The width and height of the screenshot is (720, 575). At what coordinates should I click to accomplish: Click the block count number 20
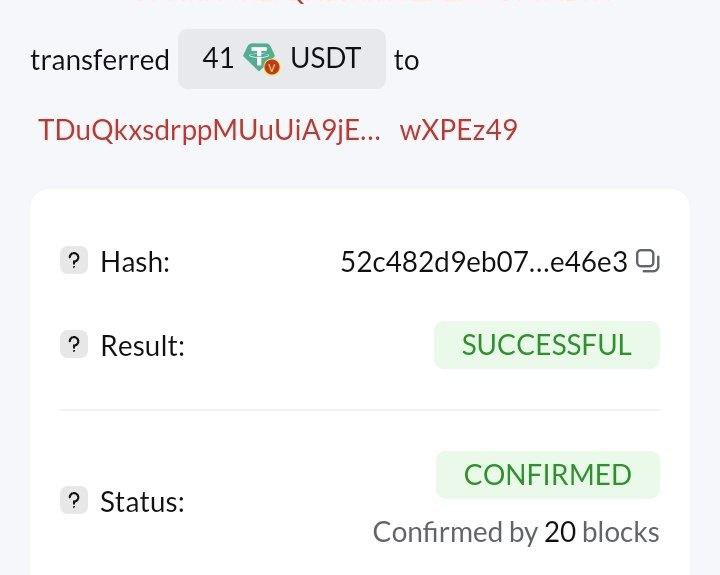(x=560, y=532)
